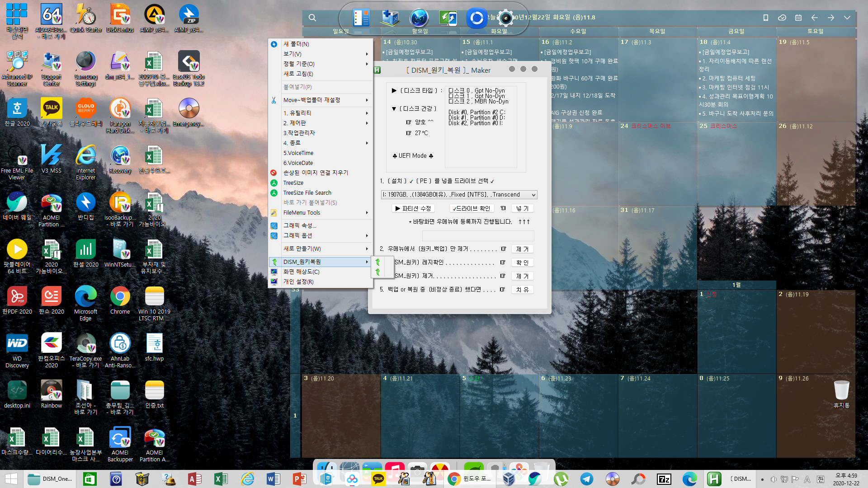Click the gear camera icon in top dock

click(x=505, y=19)
